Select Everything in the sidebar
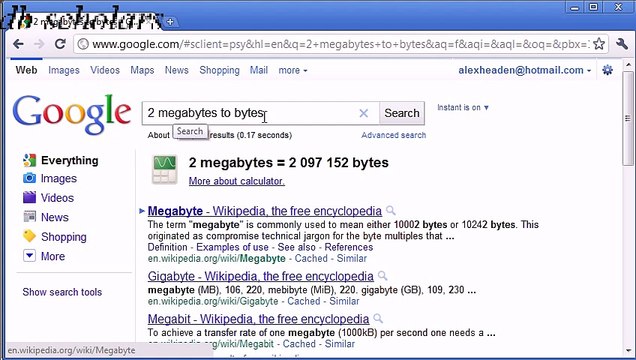 [69, 161]
